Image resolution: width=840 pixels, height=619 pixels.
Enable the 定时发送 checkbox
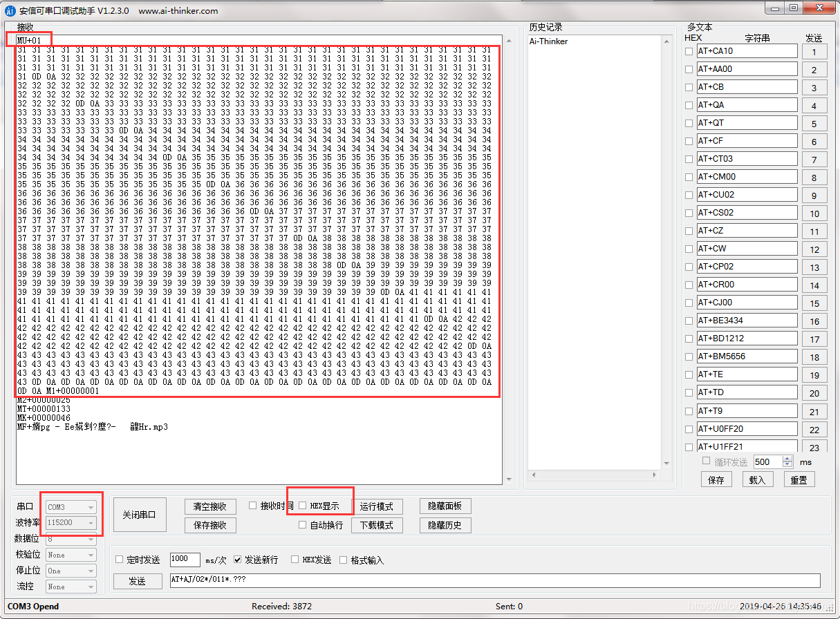coord(120,560)
